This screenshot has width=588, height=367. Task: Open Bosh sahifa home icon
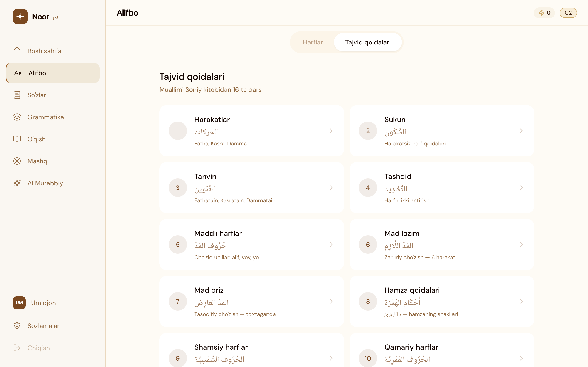[x=17, y=51]
